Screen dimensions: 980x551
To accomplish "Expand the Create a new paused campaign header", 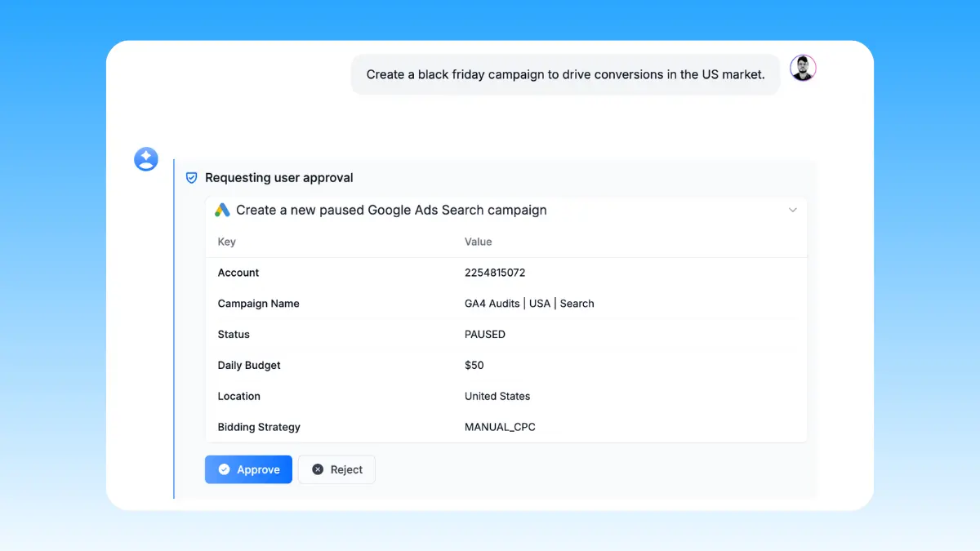I will pos(390,210).
